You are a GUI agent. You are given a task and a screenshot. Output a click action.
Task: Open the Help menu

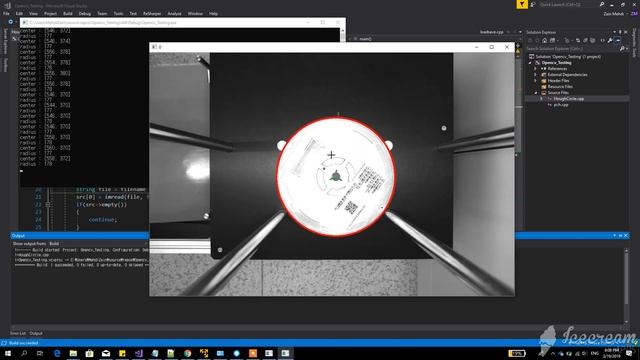pyautogui.click(x=213, y=13)
